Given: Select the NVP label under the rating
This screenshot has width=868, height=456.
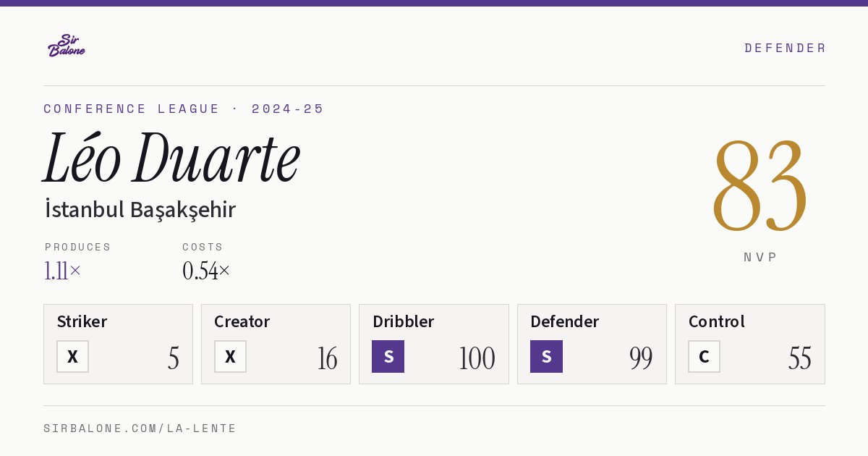Looking at the screenshot, I should [x=760, y=257].
